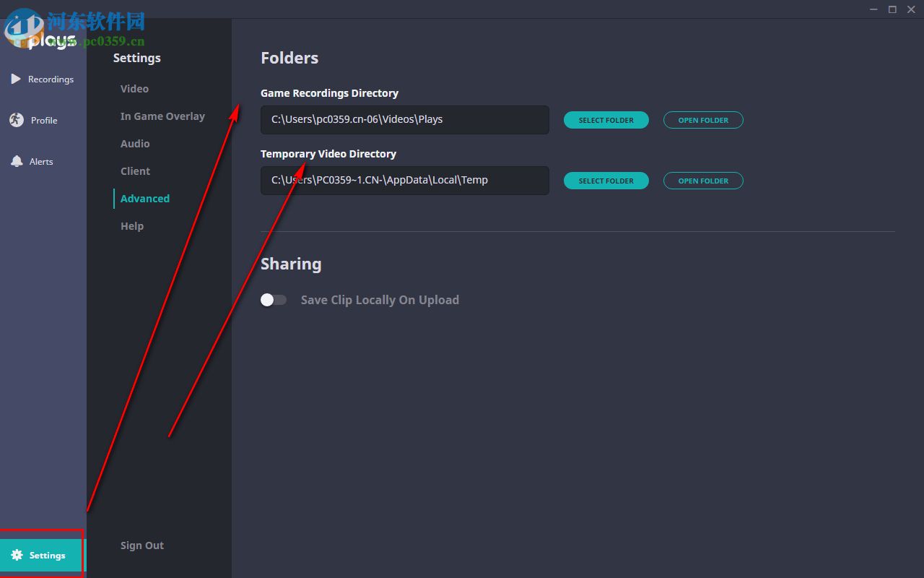Click the Sharing section heading
The image size is (924, 578).
pyautogui.click(x=291, y=264)
